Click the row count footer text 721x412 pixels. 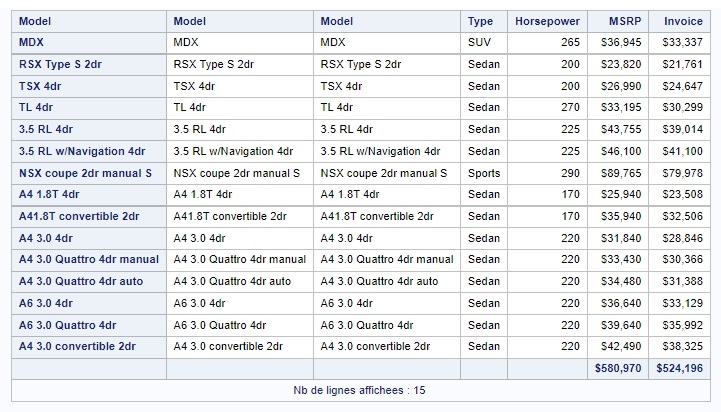(359, 390)
